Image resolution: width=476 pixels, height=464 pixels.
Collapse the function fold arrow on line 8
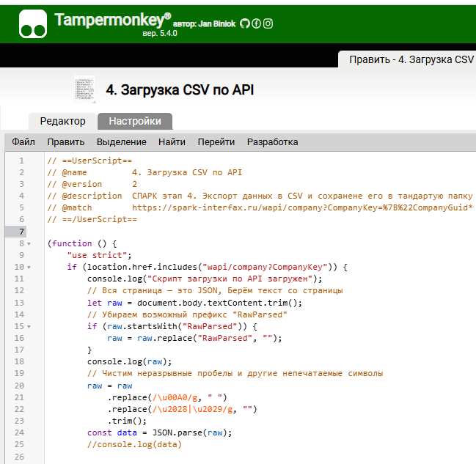coord(29,243)
